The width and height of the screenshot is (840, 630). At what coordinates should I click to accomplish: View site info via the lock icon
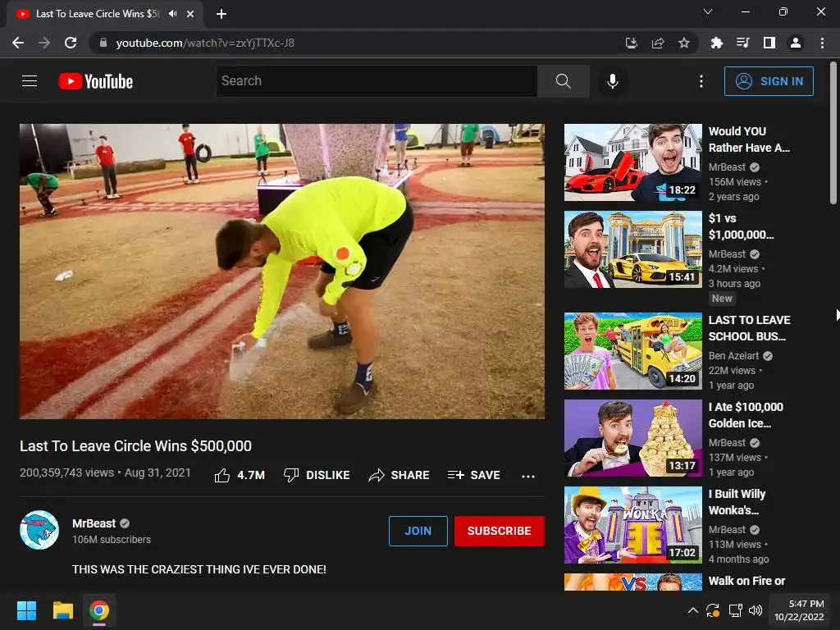(x=103, y=43)
